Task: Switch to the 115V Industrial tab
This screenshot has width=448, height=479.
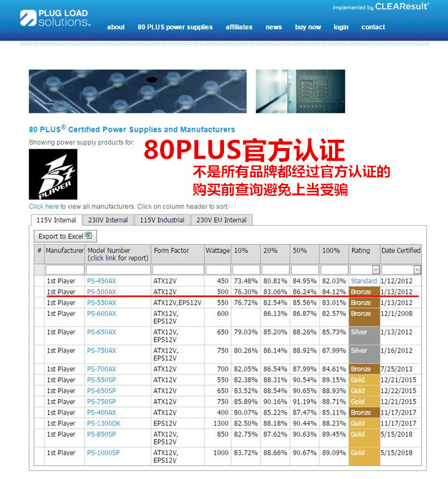Action: 162,220
